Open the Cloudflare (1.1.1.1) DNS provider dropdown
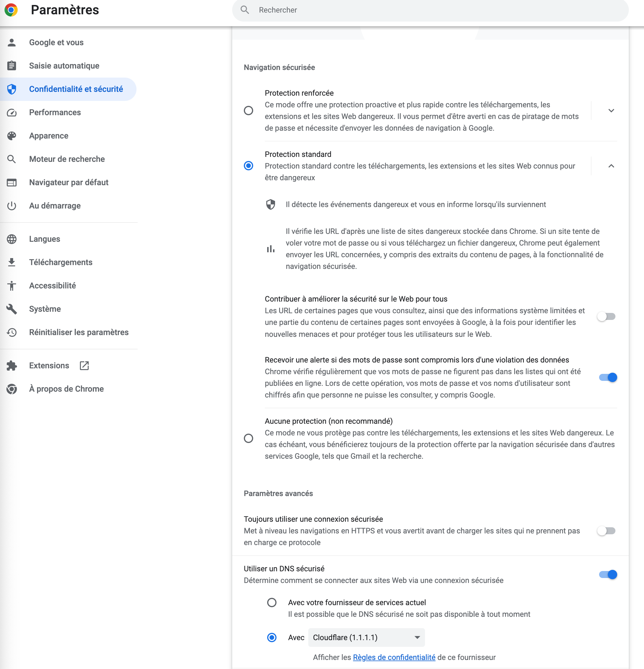 coord(366,637)
